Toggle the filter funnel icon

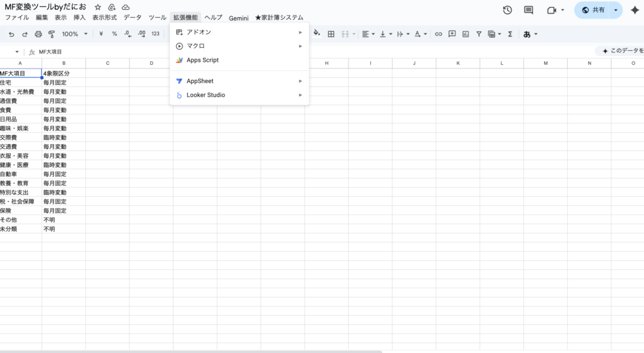[479, 34]
